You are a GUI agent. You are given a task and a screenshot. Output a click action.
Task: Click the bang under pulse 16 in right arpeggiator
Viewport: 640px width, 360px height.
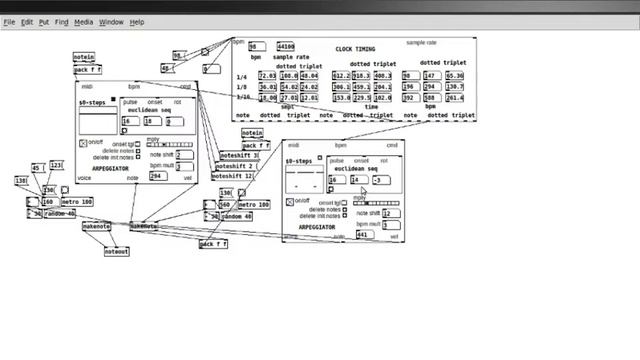click(x=331, y=189)
